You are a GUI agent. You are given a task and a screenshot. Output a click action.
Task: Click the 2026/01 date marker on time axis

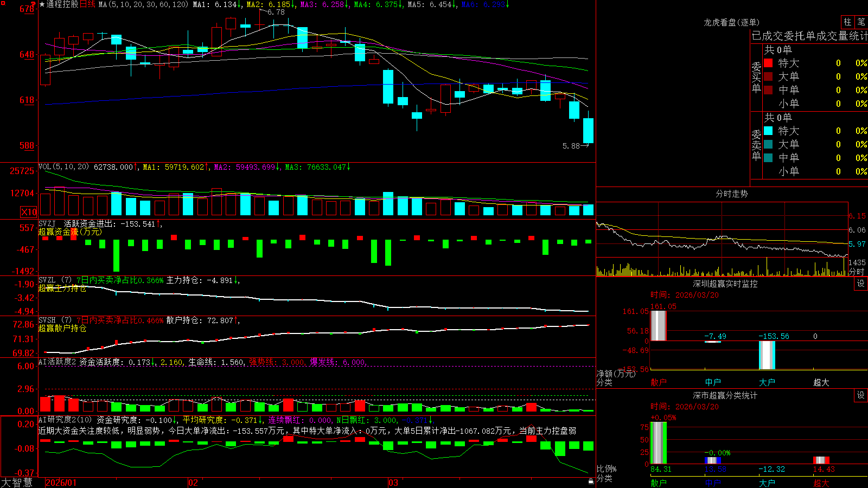point(61,483)
